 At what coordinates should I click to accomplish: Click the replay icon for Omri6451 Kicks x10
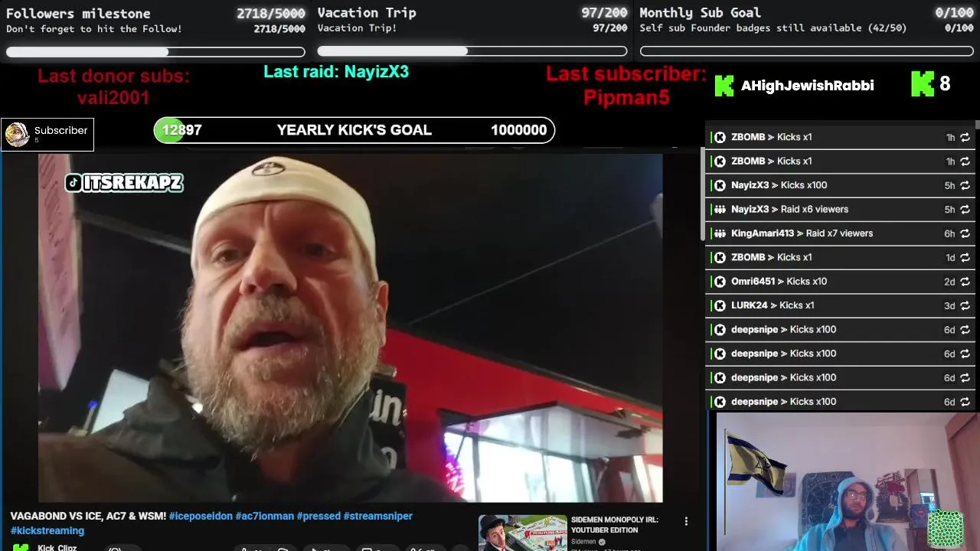point(965,282)
